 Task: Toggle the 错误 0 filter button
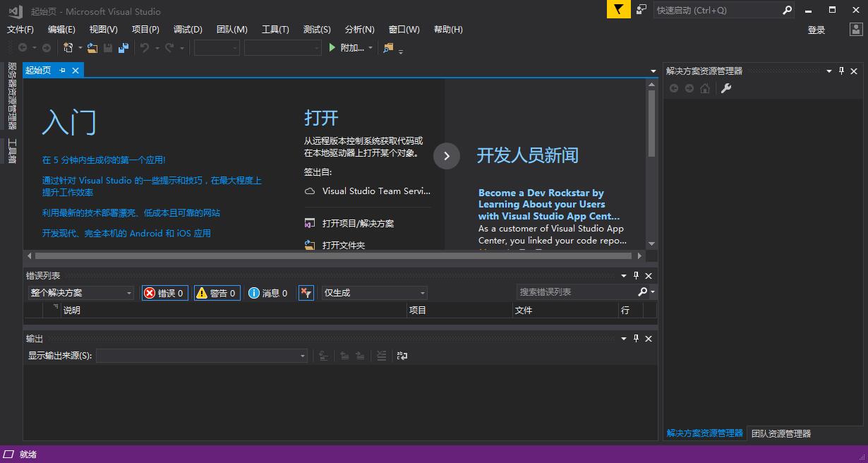165,293
